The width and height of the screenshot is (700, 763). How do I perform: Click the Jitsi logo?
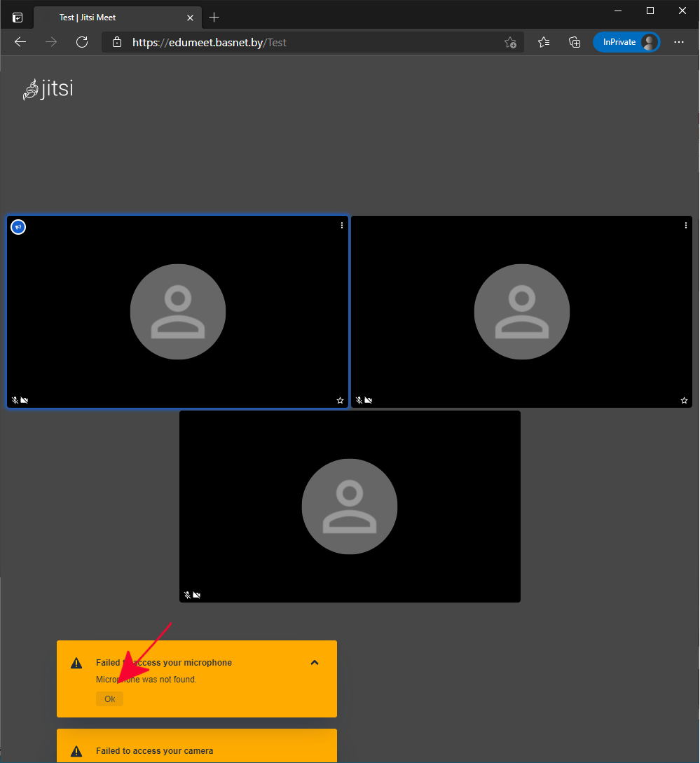(48, 90)
